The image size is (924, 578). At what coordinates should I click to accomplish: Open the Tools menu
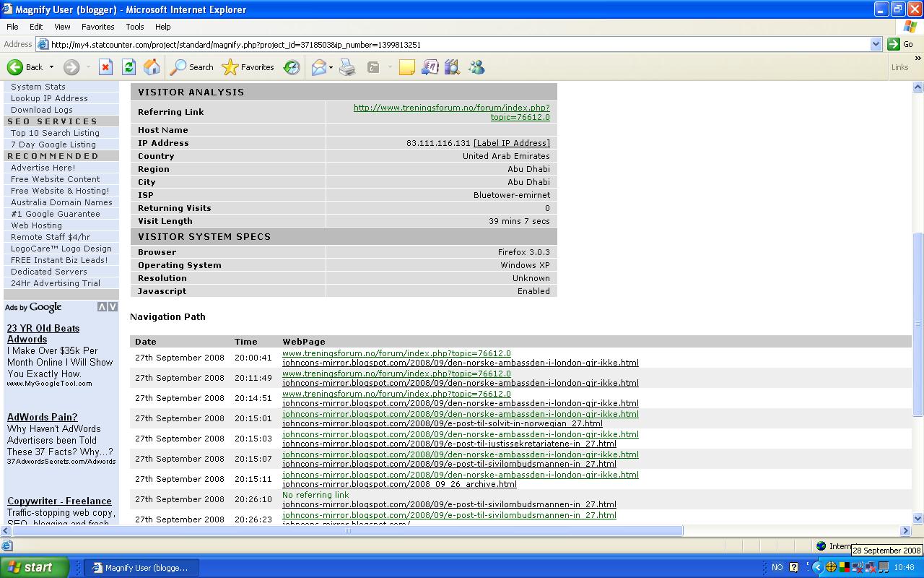[x=135, y=27]
